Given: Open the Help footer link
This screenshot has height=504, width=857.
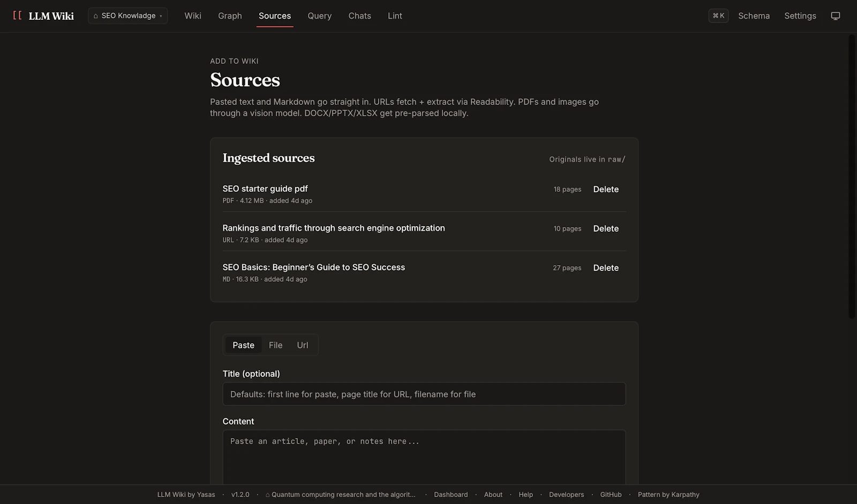Looking at the screenshot, I should pyautogui.click(x=525, y=494).
